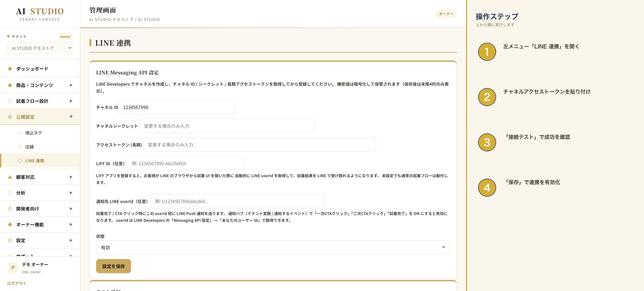Click the オーナー機能 diamond icon
Viewport: 644px width, 291px height.
coord(10,225)
